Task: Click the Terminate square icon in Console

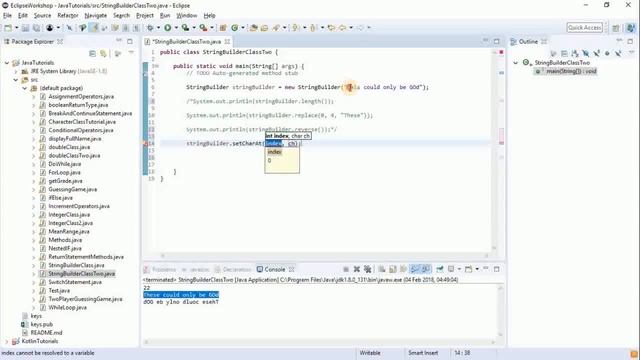Action: point(346,269)
